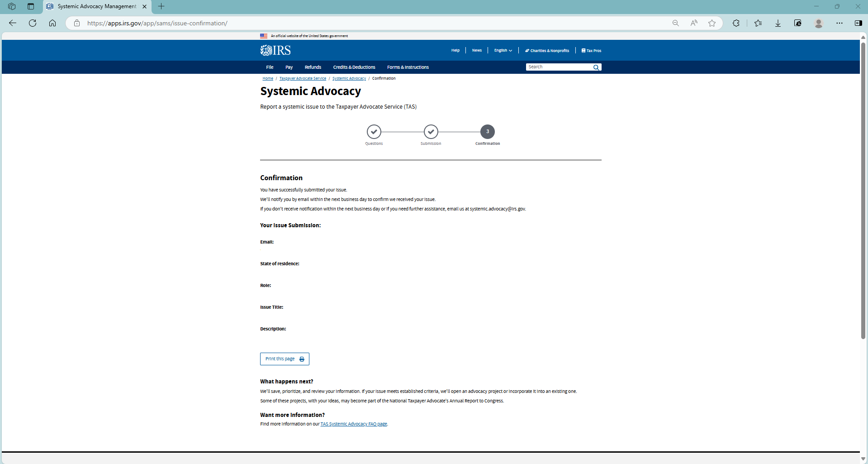Click inside the IRS search field
The image size is (868, 464).
coord(559,67)
